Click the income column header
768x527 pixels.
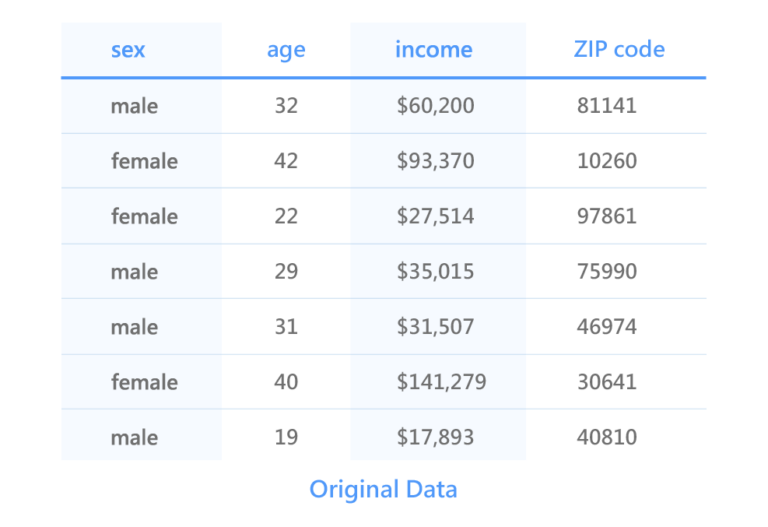tap(434, 49)
